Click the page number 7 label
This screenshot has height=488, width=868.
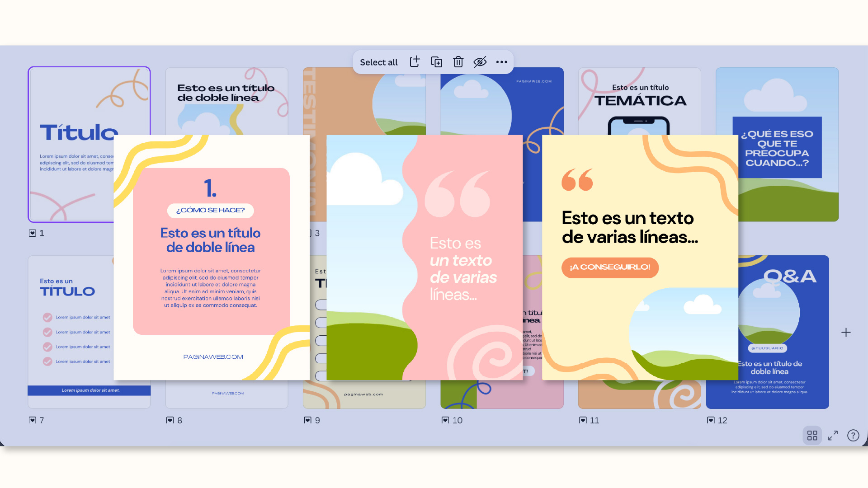click(42, 420)
